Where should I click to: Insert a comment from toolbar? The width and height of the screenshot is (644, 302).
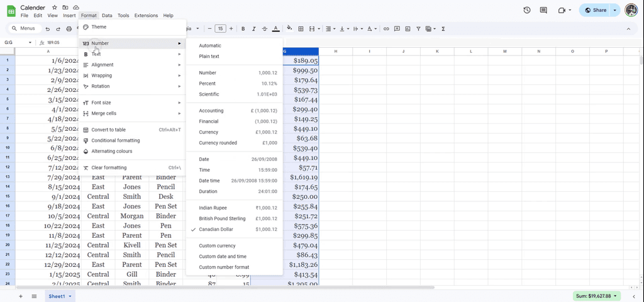tap(397, 29)
